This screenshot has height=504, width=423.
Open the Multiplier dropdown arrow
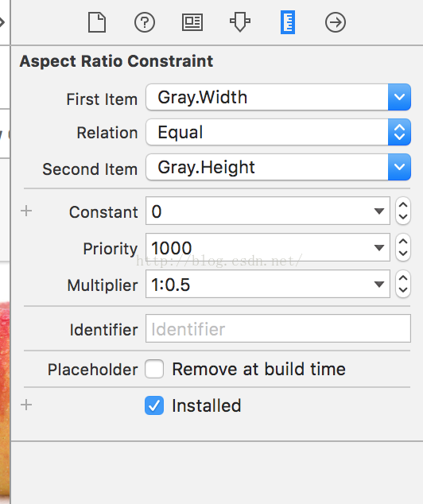[379, 284]
